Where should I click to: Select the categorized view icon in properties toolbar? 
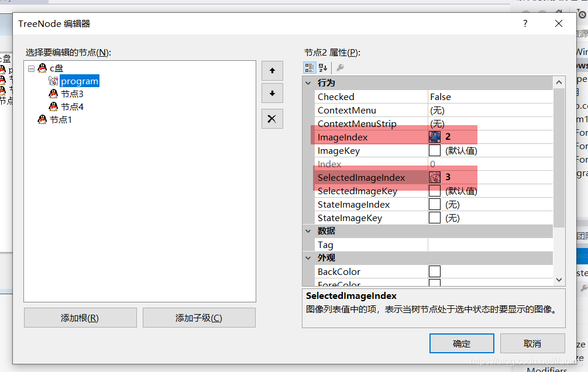309,67
